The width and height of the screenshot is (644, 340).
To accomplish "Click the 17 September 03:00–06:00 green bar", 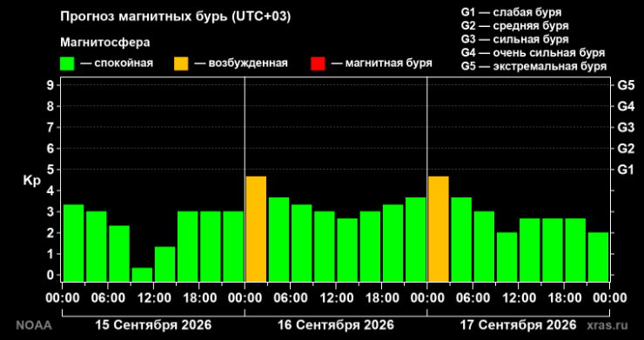I will 461,239.
